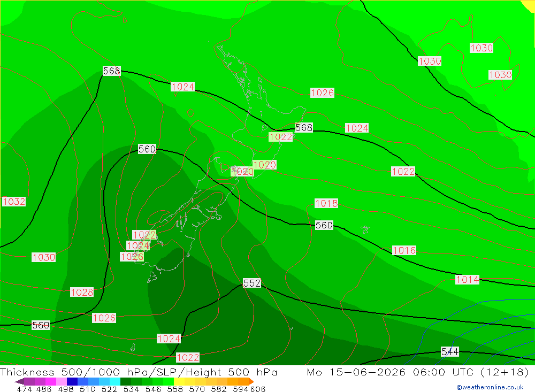This screenshot has height=392, width=535.
Task: Click the 558 legend value
Action: click(x=175, y=389)
